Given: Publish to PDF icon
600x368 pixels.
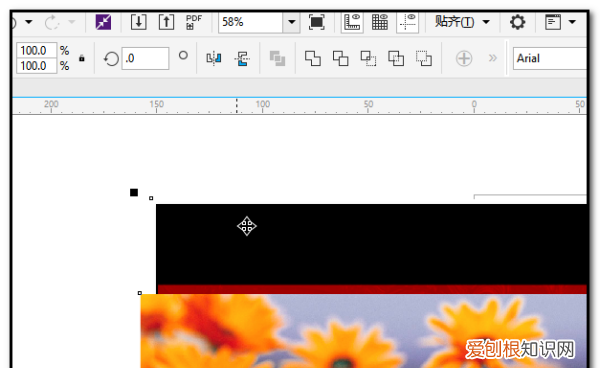Looking at the screenshot, I should coord(194,22).
